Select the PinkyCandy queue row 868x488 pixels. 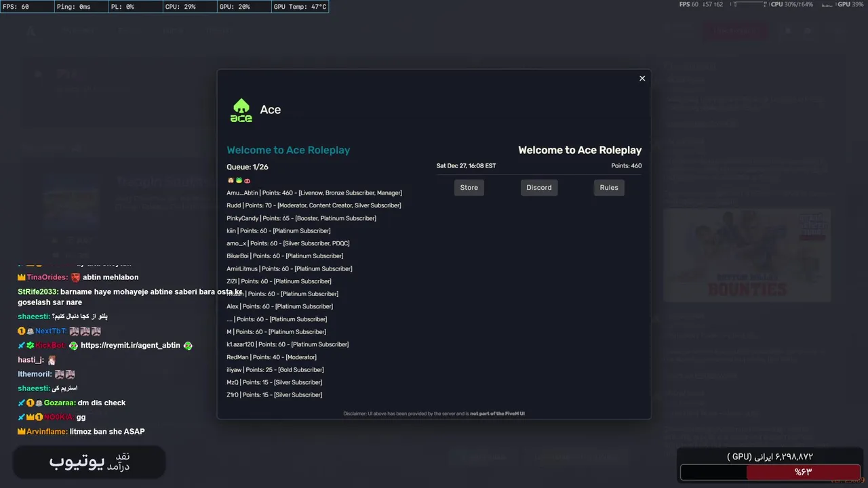pyautogui.click(x=301, y=218)
